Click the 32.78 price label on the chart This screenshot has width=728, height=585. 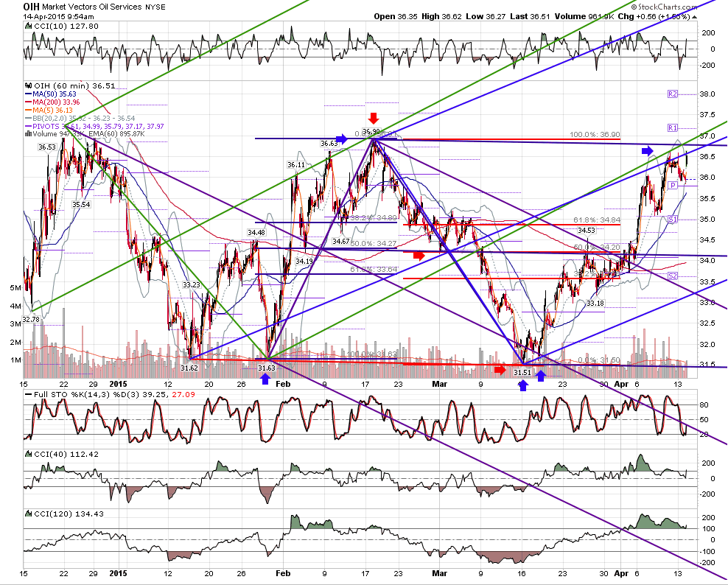click(31, 320)
